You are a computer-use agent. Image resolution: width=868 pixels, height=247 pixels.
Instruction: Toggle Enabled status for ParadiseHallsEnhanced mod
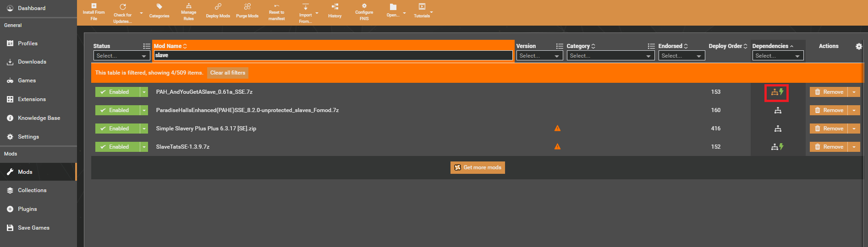tap(117, 110)
